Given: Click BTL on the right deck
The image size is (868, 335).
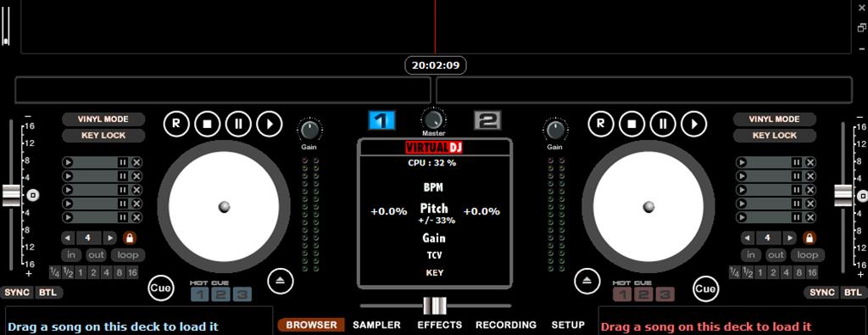Looking at the screenshot, I should pyautogui.click(x=854, y=293).
